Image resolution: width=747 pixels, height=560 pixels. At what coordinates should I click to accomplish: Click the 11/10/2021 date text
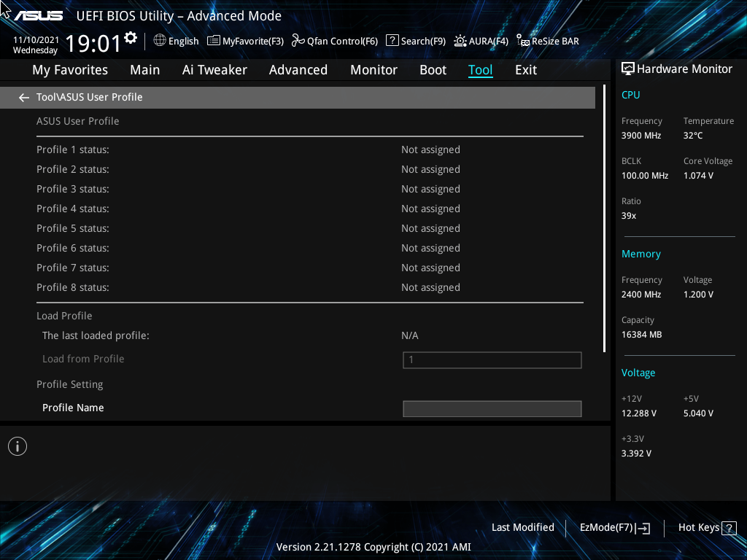click(36, 40)
